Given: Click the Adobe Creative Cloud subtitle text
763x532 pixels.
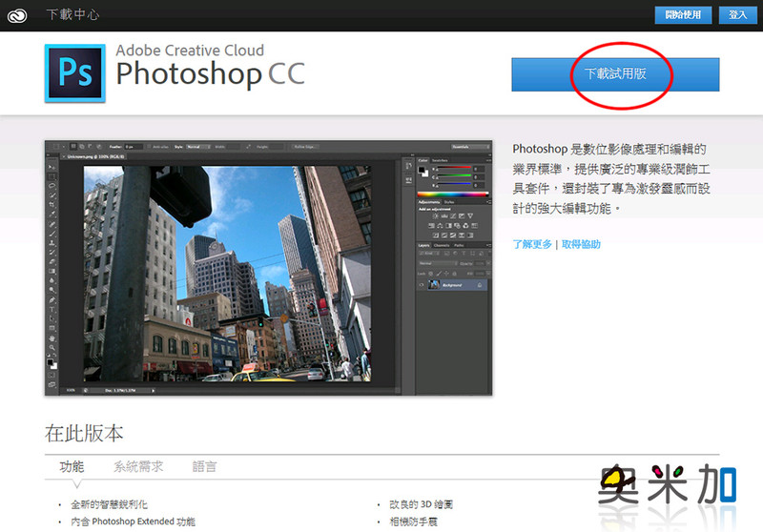Looking at the screenshot, I should pos(190,51).
